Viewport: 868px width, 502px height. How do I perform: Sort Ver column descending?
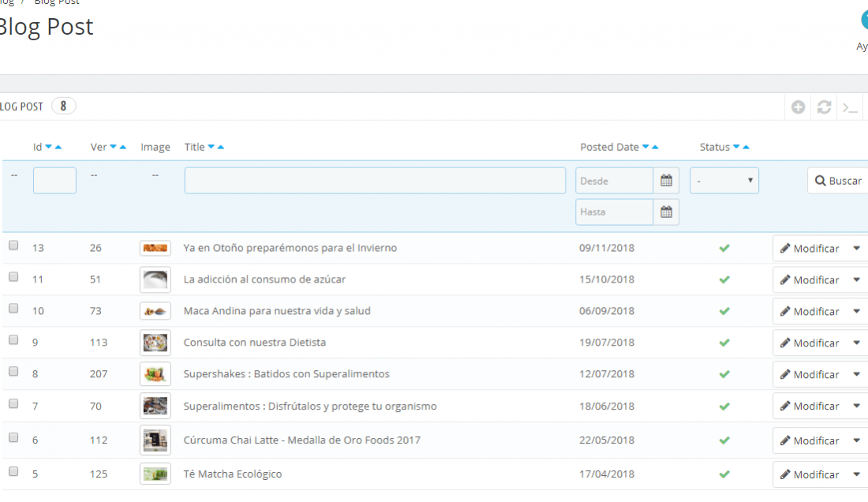pyautogui.click(x=114, y=147)
